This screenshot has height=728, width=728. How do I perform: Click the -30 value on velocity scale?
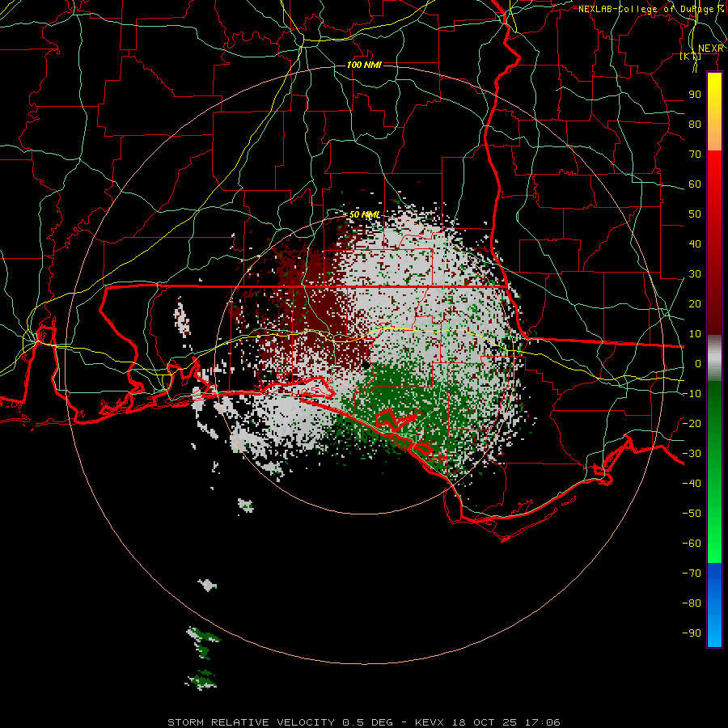click(692, 454)
